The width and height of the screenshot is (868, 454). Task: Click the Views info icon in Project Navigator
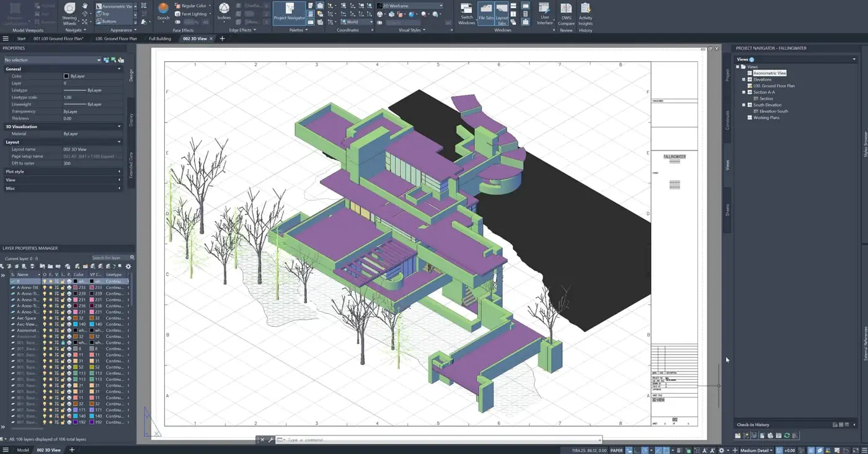tap(751, 59)
